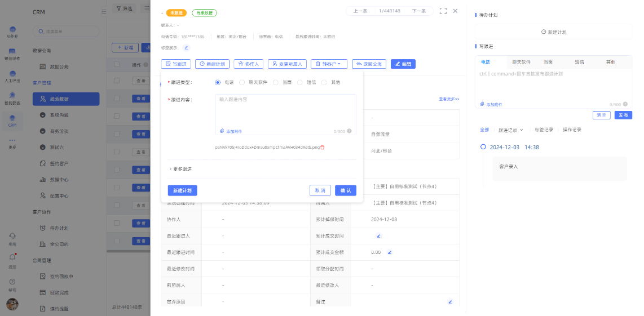Click the 发布 button in right panel
This screenshot has height=316, width=644.
tap(623, 115)
